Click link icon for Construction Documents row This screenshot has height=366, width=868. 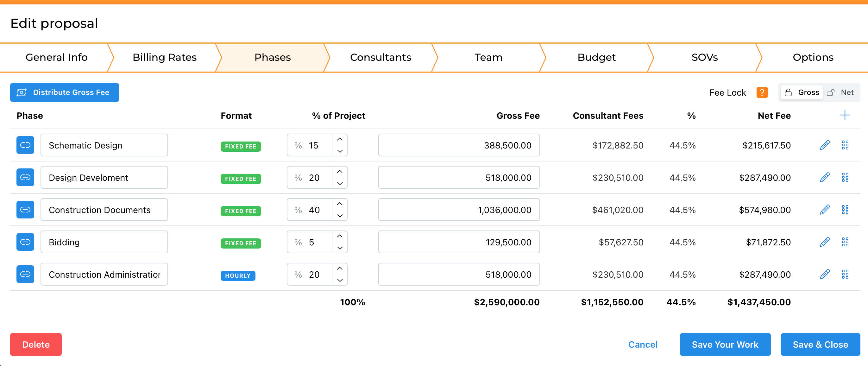(25, 210)
